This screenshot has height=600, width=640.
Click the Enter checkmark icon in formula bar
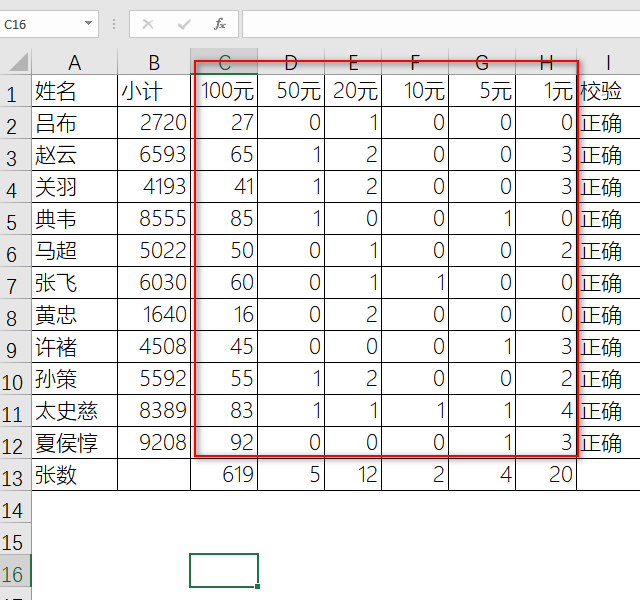(x=184, y=24)
